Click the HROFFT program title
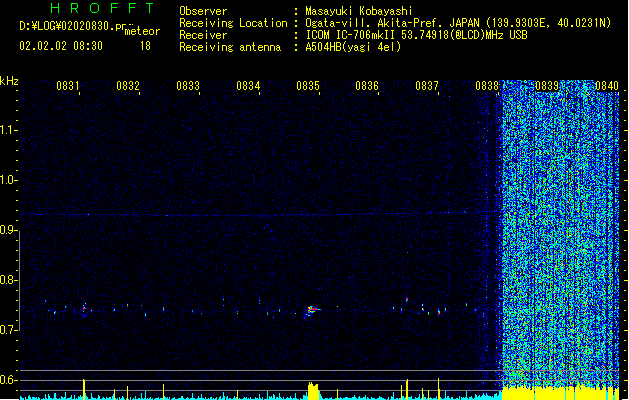The image size is (629, 400). coord(102,8)
